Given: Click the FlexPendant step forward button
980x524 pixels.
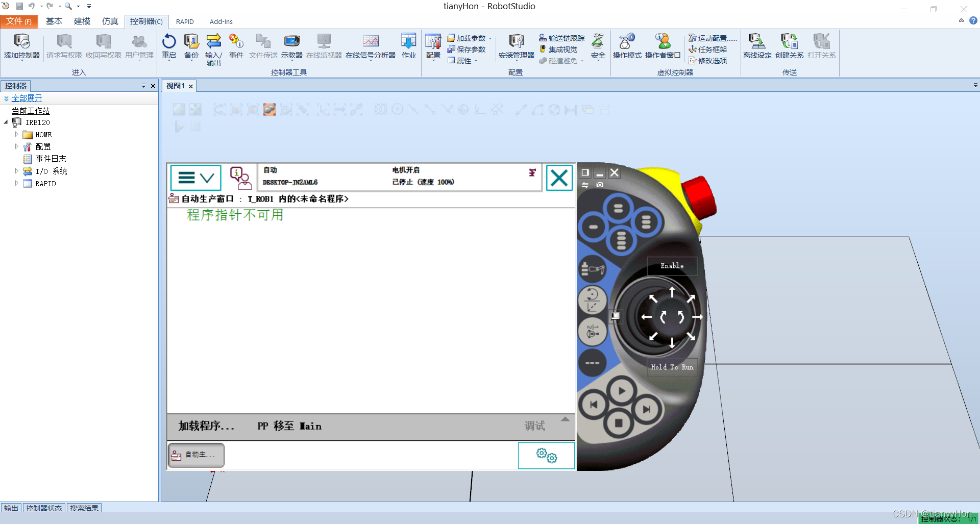Looking at the screenshot, I should click(x=647, y=409).
